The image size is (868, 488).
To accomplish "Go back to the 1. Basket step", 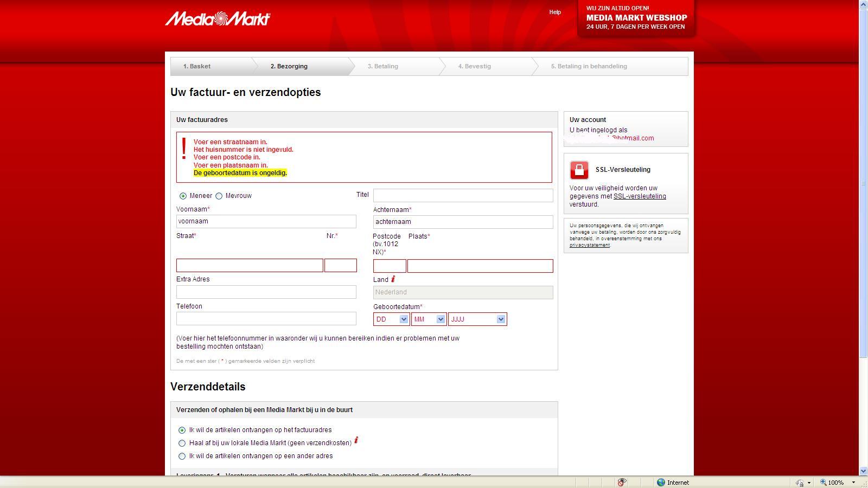I will (197, 66).
